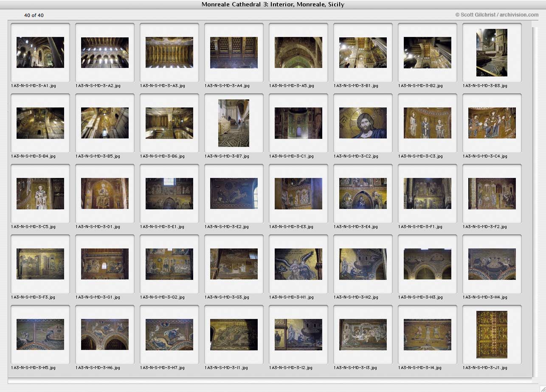546x392 pixels.
Task: Click thumbnail 1A3-N-S-MD-3-H4.jpg
Action: pos(492,264)
